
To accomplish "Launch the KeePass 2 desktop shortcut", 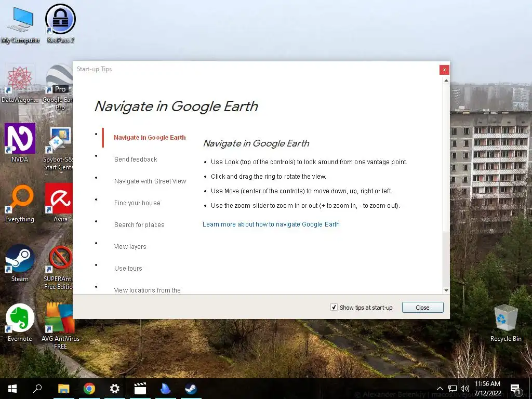I will tap(60, 24).
